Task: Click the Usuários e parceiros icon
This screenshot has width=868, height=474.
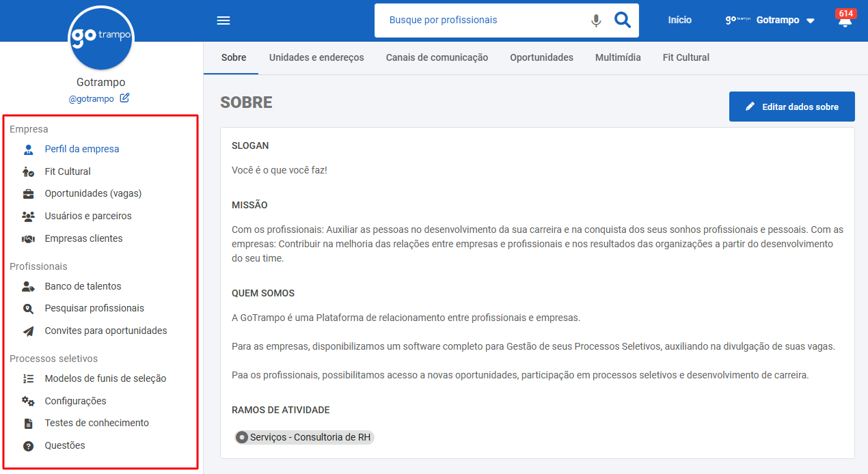Action: click(x=28, y=216)
